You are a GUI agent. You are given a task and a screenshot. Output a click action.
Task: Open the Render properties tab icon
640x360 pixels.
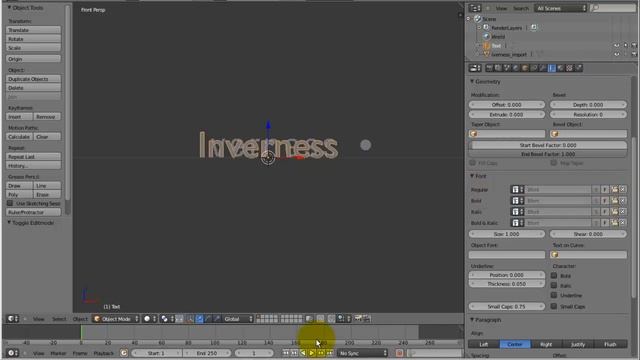[x=489, y=68]
